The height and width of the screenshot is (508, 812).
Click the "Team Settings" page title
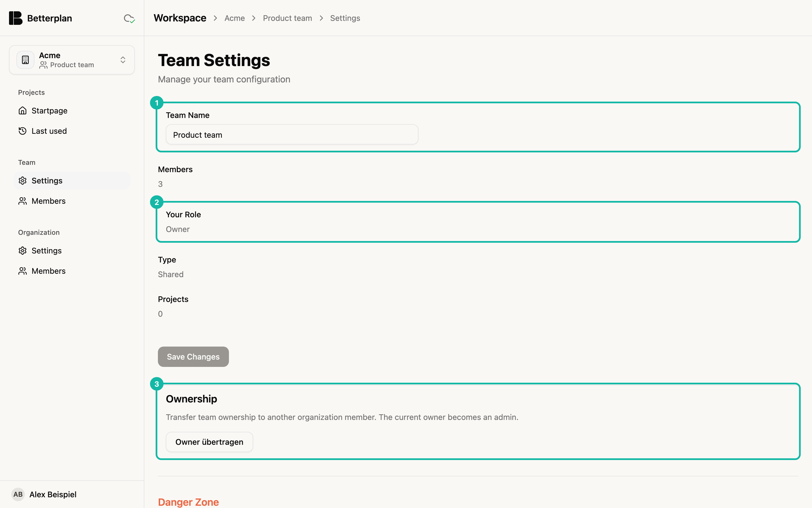(x=214, y=60)
